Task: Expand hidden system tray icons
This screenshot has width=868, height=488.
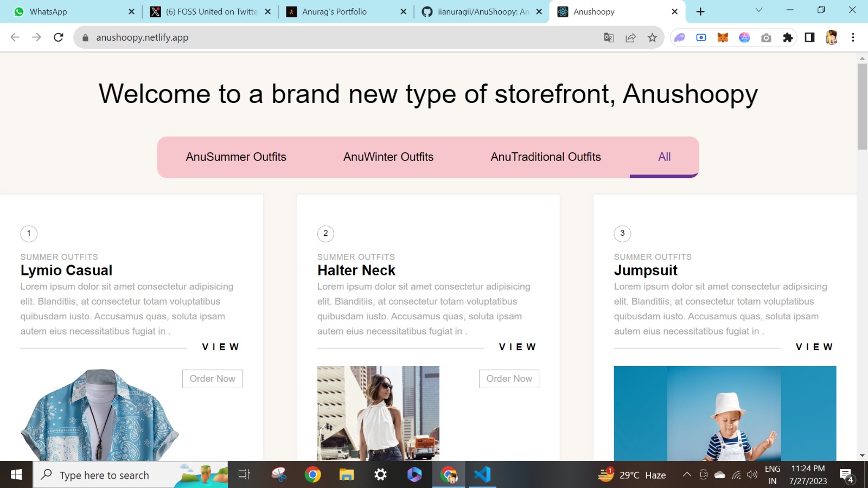Action: click(687, 475)
